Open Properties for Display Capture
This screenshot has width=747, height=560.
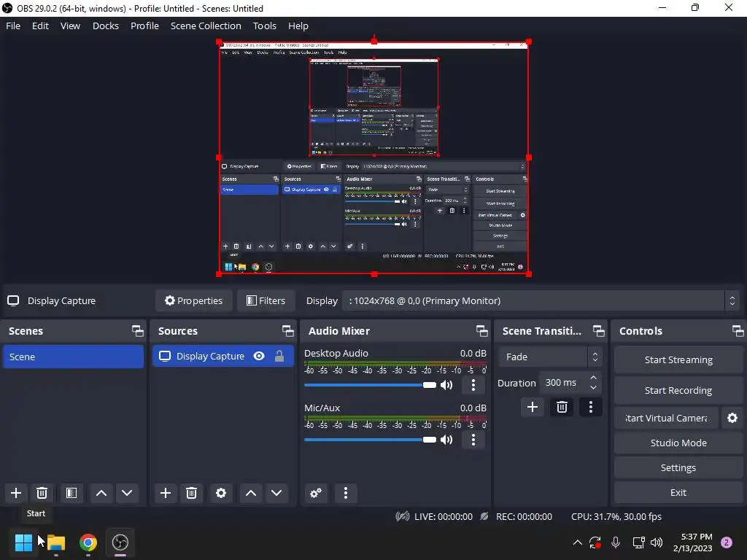pos(194,300)
